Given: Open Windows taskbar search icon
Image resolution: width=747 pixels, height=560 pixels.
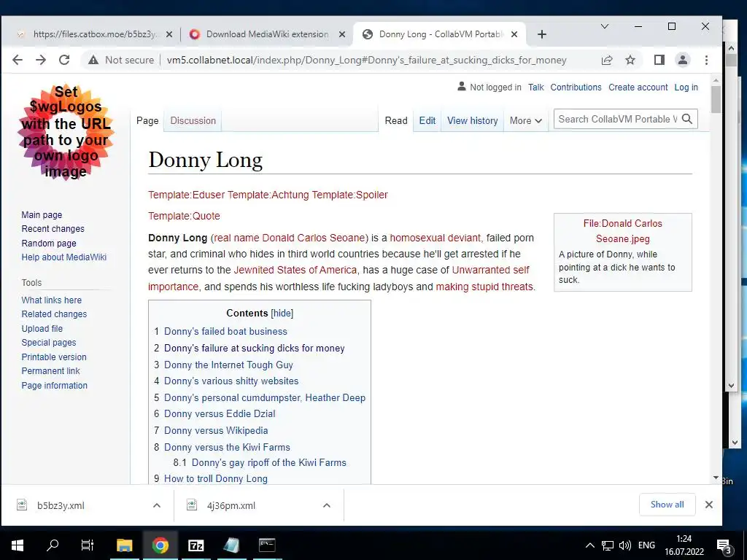Looking at the screenshot, I should [x=53, y=545].
